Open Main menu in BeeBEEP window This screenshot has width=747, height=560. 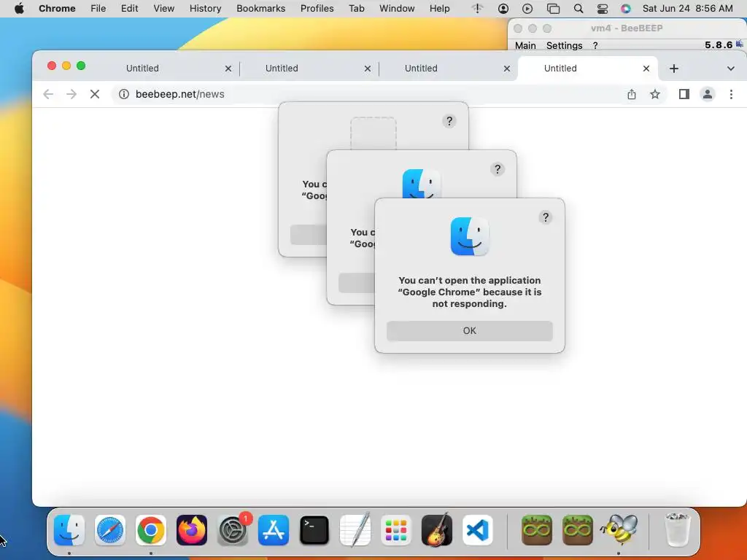pos(525,46)
